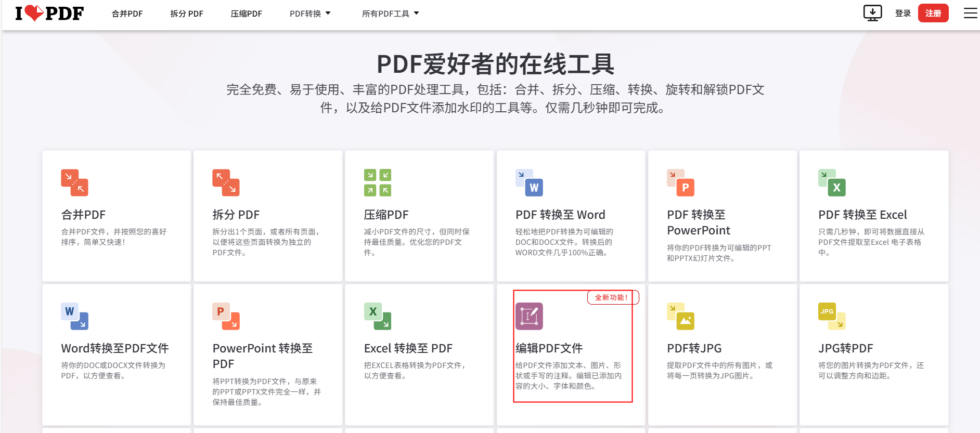Click the Word转换至PDF文件 description text
The image size is (980, 433).
(x=113, y=371)
